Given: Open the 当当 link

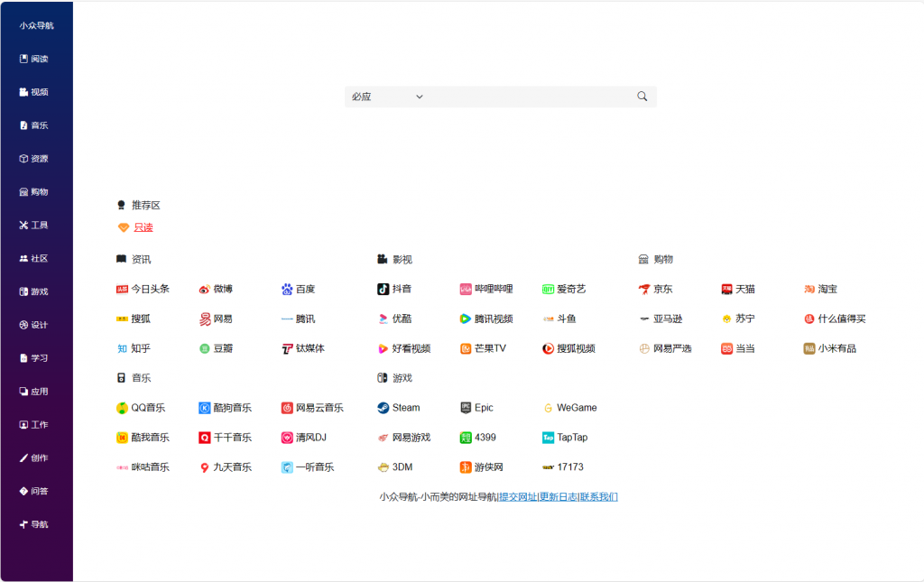Looking at the screenshot, I should pyautogui.click(x=738, y=348).
